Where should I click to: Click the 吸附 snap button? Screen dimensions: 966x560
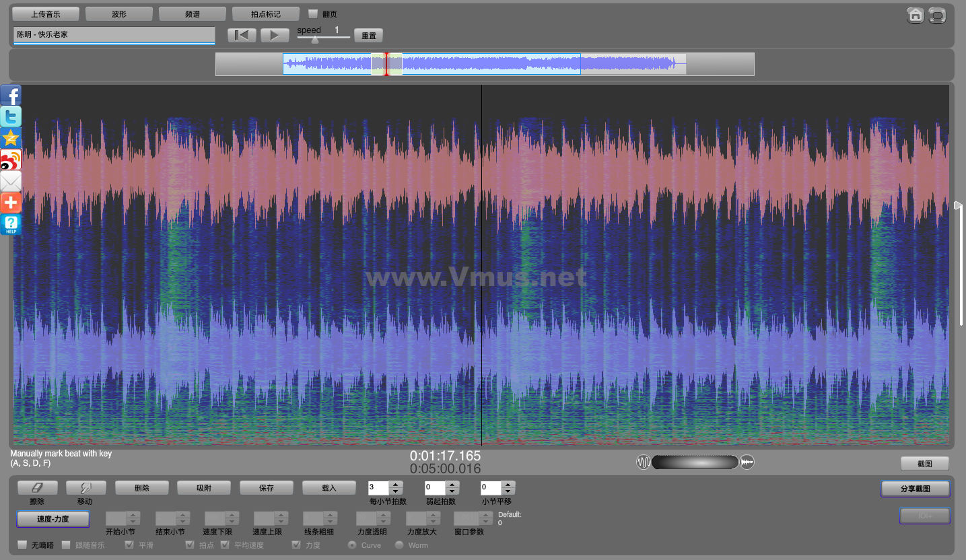[x=204, y=488]
